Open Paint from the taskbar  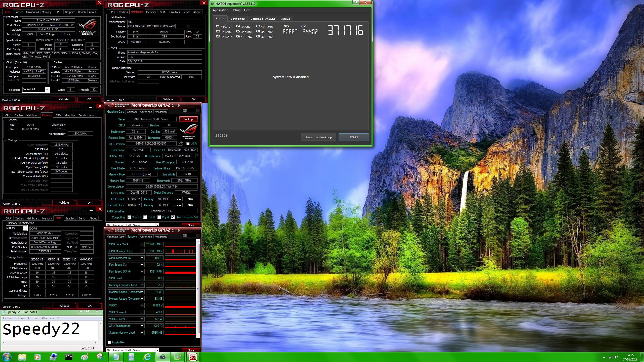tap(84, 357)
